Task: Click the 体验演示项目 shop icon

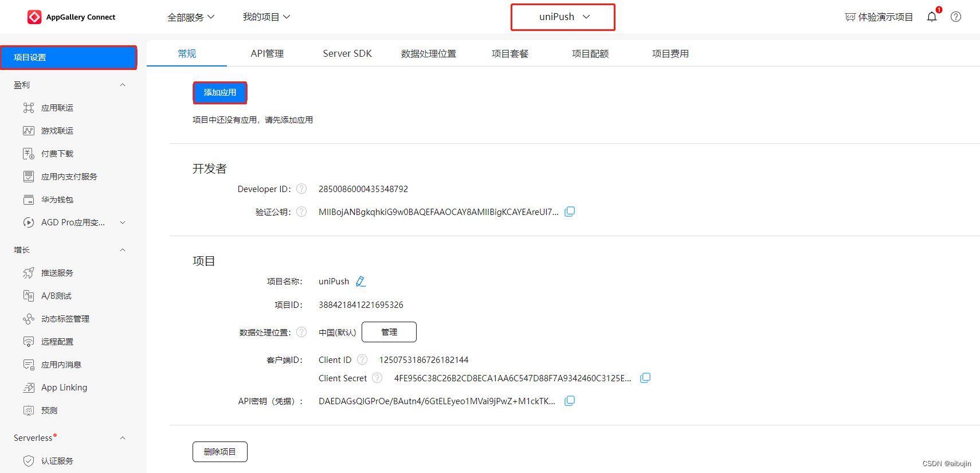Action: (x=850, y=17)
